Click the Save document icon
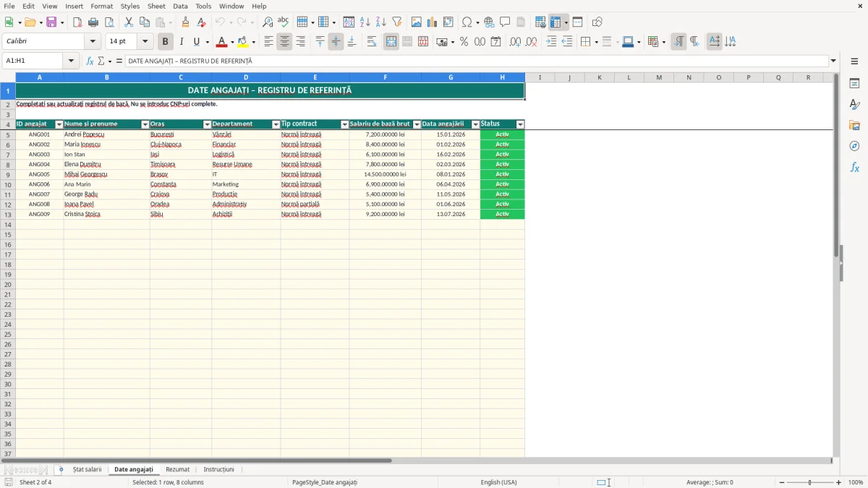 (x=51, y=22)
